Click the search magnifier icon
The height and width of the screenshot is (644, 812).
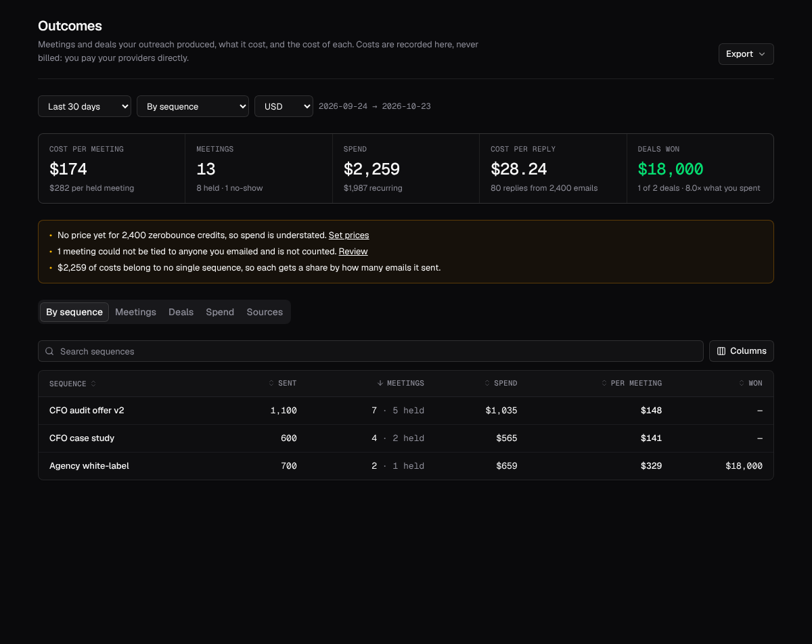click(x=49, y=351)
